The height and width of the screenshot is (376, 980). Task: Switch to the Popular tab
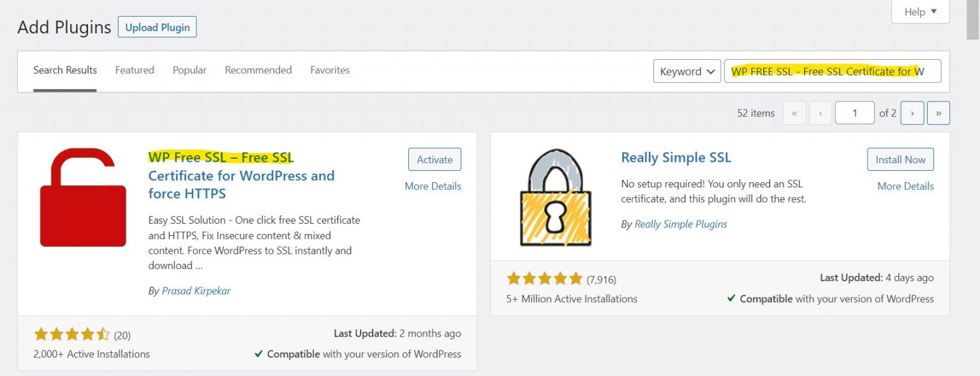coord(189,70)
